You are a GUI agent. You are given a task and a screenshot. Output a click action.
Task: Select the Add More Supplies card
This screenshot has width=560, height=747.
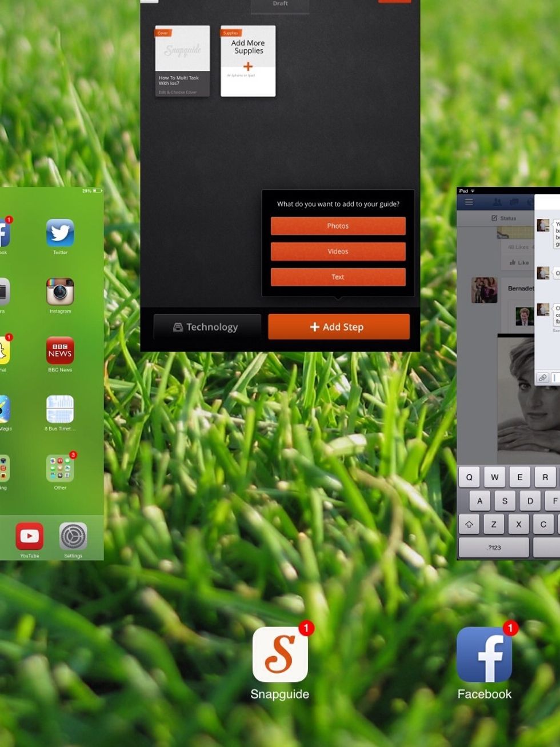pyautogui.click(x=248, y=61)
